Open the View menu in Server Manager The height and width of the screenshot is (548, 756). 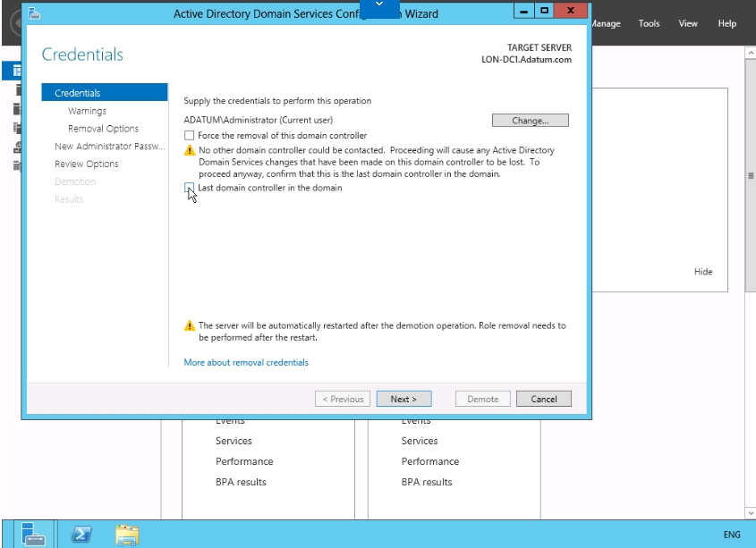(x=687, y=23)
